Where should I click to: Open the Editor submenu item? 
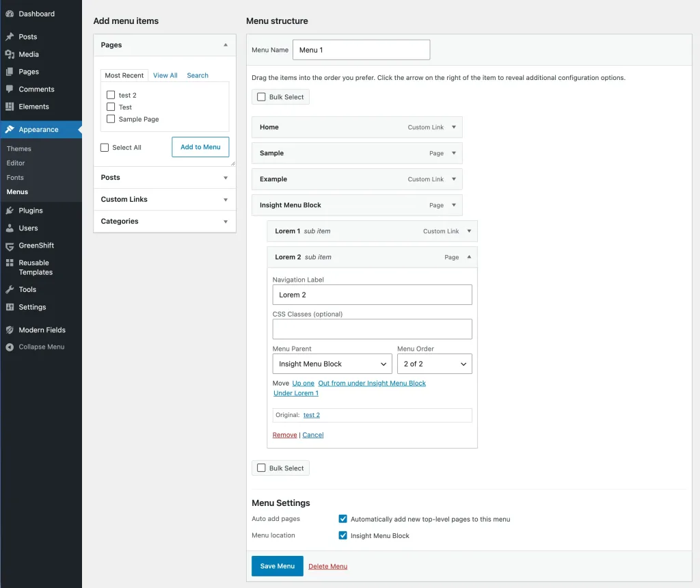pos(16,163)
